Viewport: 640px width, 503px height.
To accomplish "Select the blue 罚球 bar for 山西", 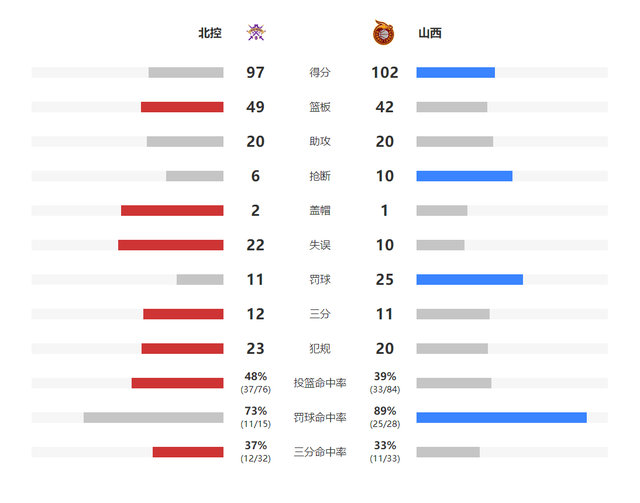I will [469, 280].
